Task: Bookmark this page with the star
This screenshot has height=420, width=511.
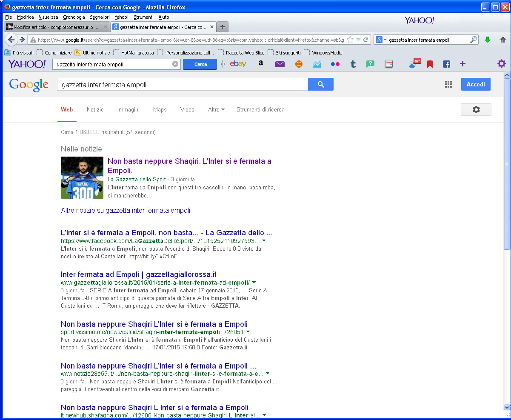Action: [x=350, y=40]
